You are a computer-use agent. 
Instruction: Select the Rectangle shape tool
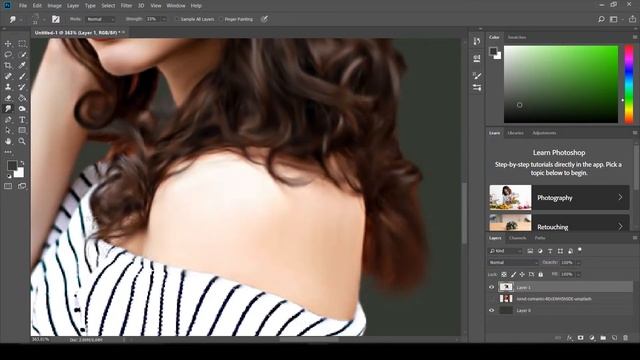tap(22, 131)
